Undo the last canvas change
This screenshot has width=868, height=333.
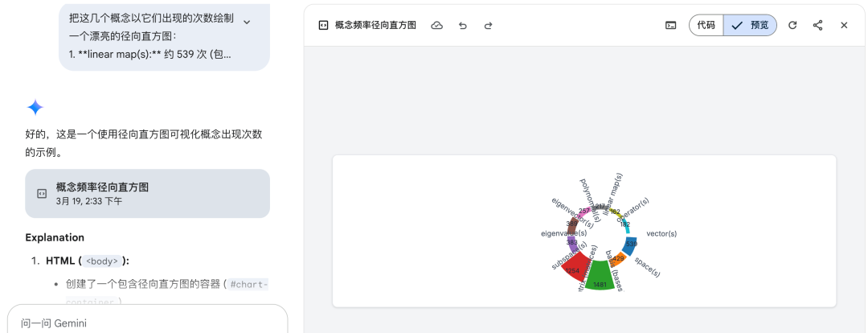463,26
